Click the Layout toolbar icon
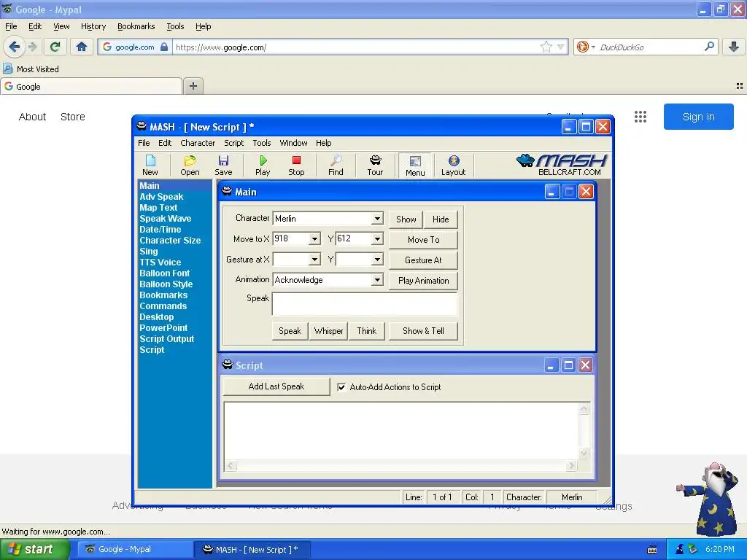The width and height of the screenshot is (747, 560). (453, 166)
